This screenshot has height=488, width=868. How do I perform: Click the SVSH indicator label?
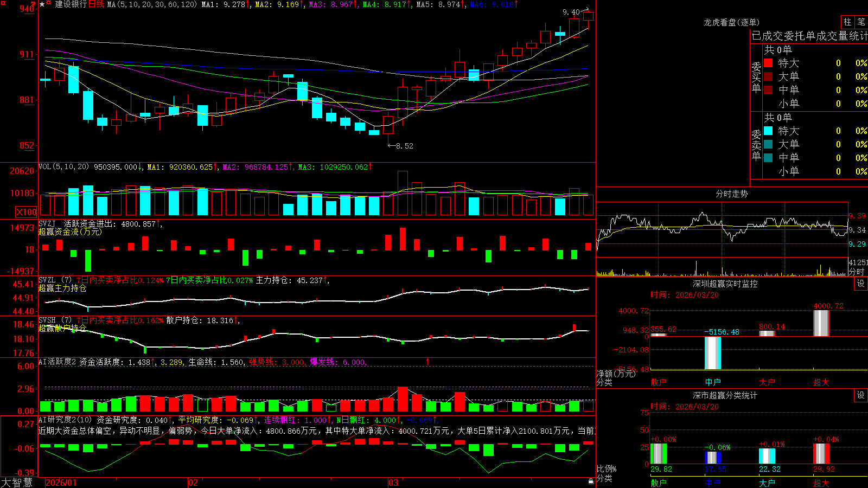click(x=47, y=320)
